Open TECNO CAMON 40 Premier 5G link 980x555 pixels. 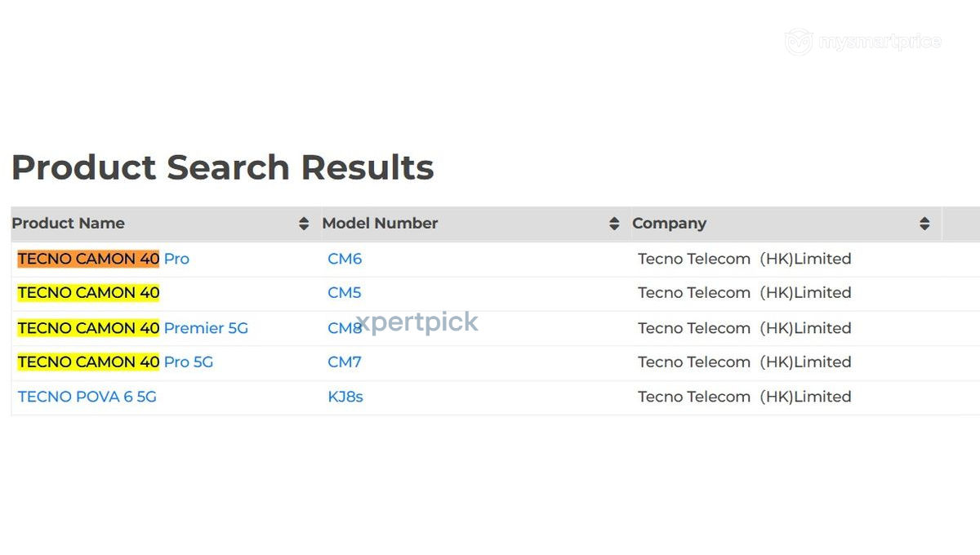132,328
